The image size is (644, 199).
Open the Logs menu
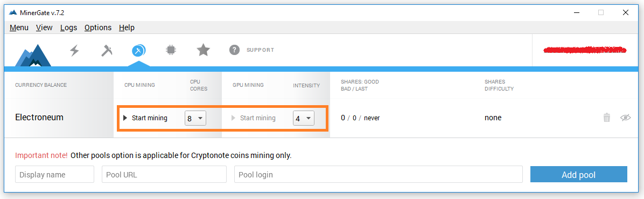coord(68,28)
